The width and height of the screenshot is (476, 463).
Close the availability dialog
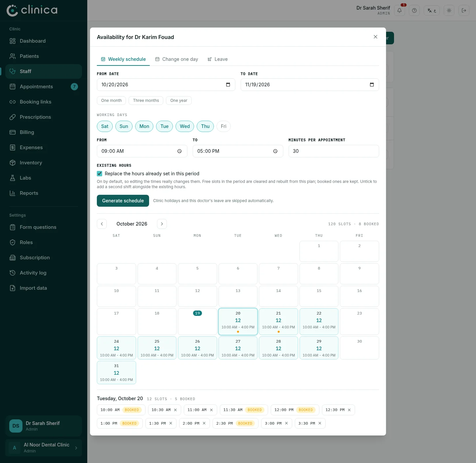click(x=376, y=37)
